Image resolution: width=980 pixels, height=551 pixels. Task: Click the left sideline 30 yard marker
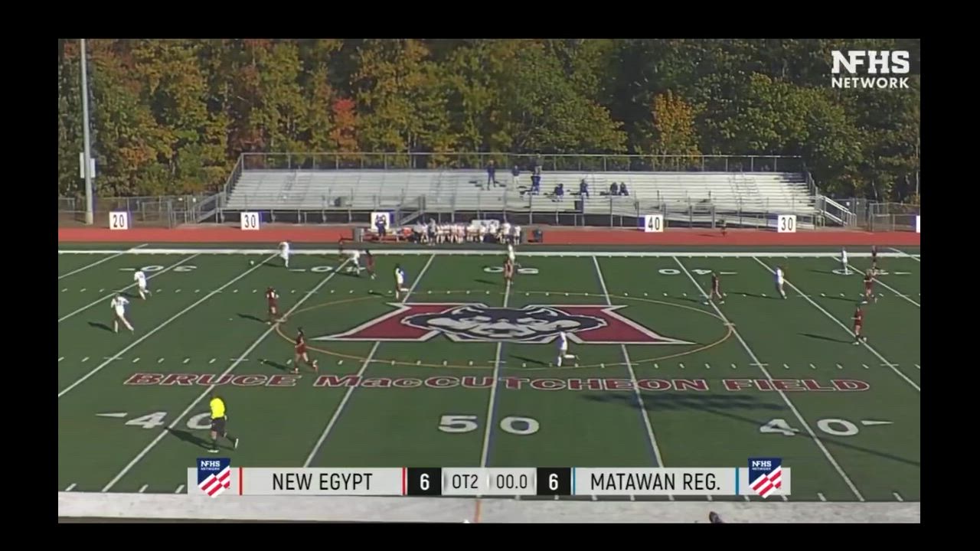click(x=250, y=221)
